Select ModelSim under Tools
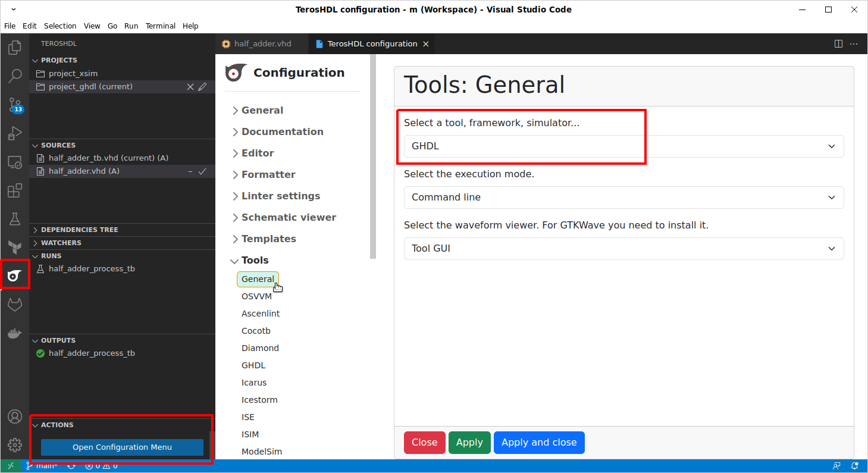The image size is (868, 473). 262,452
